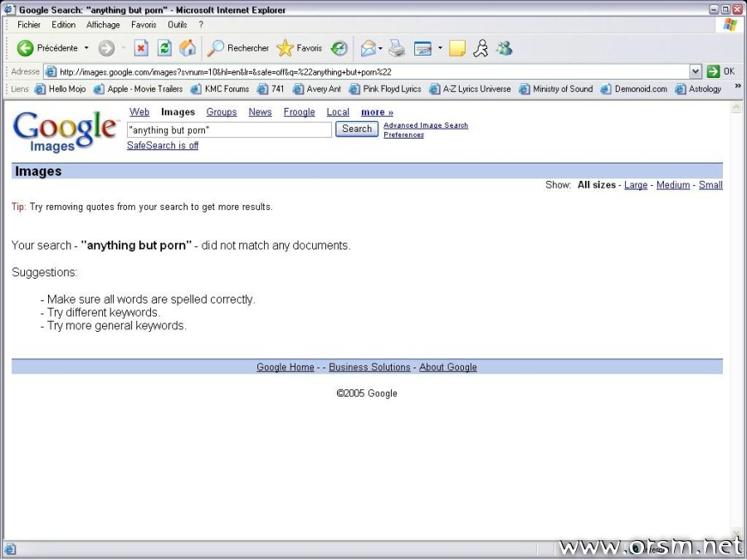
Task: Click the Google Search button
Action: pos(357,129)
